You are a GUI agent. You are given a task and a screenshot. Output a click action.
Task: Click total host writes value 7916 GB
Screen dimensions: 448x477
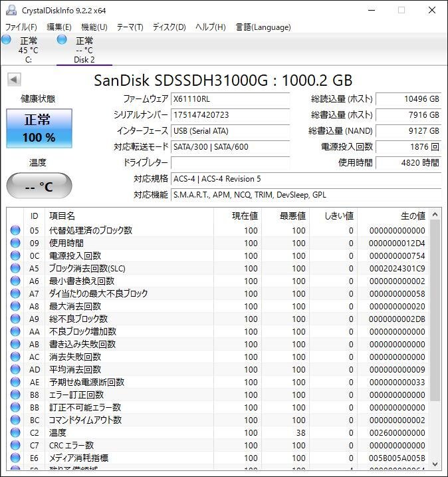click(x=409, y=115)
